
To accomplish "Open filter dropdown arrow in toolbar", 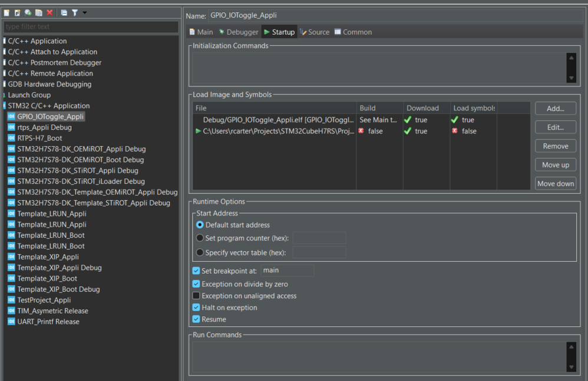I will point(85,12).
